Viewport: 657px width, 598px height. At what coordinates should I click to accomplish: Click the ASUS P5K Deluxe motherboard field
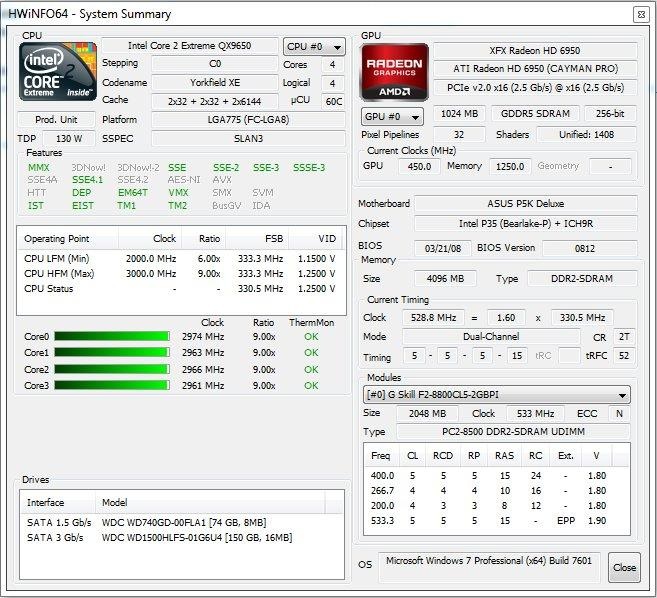(x=525, y=204)
